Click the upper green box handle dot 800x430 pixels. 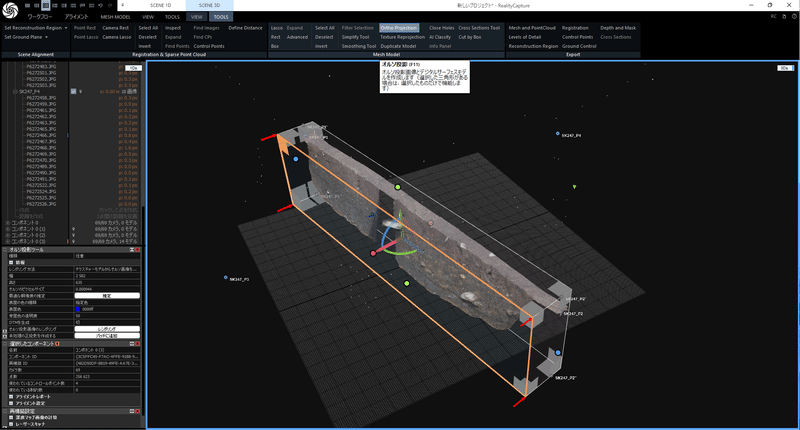pyautogui.click(x=398, y=187)
